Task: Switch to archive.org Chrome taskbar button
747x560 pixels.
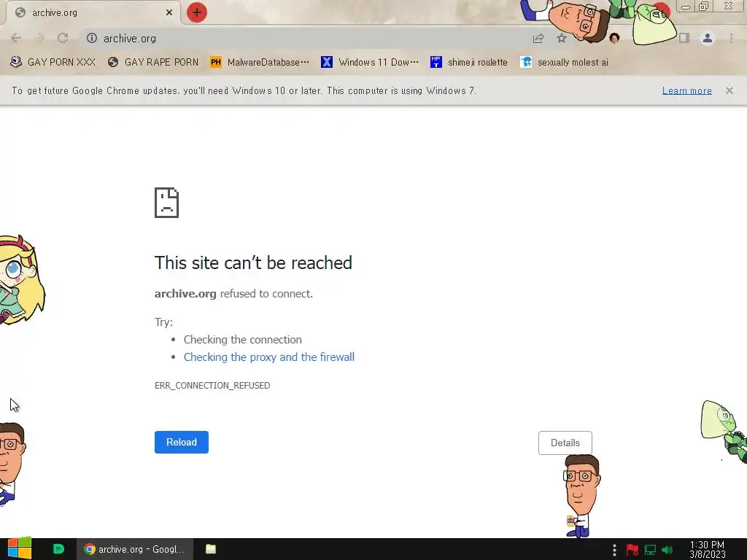Action: coord(135,549)
